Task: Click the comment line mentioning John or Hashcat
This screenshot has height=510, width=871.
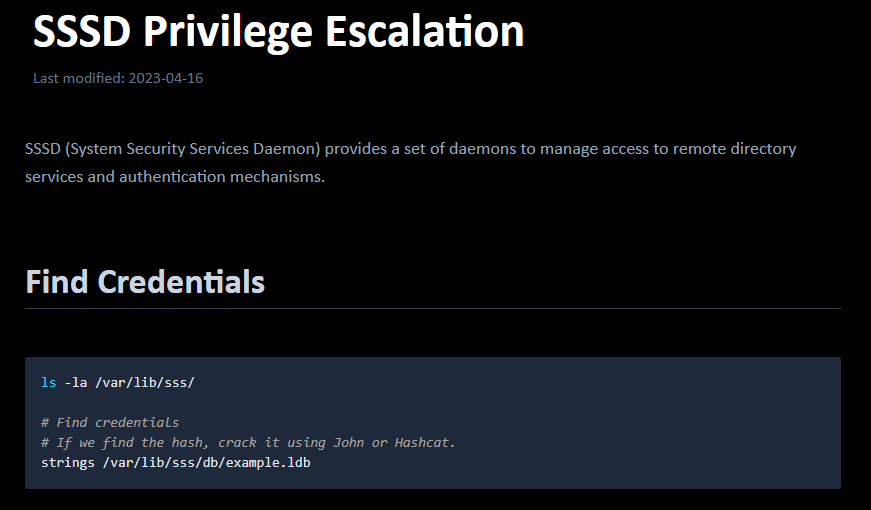Action: coord(248,442)
